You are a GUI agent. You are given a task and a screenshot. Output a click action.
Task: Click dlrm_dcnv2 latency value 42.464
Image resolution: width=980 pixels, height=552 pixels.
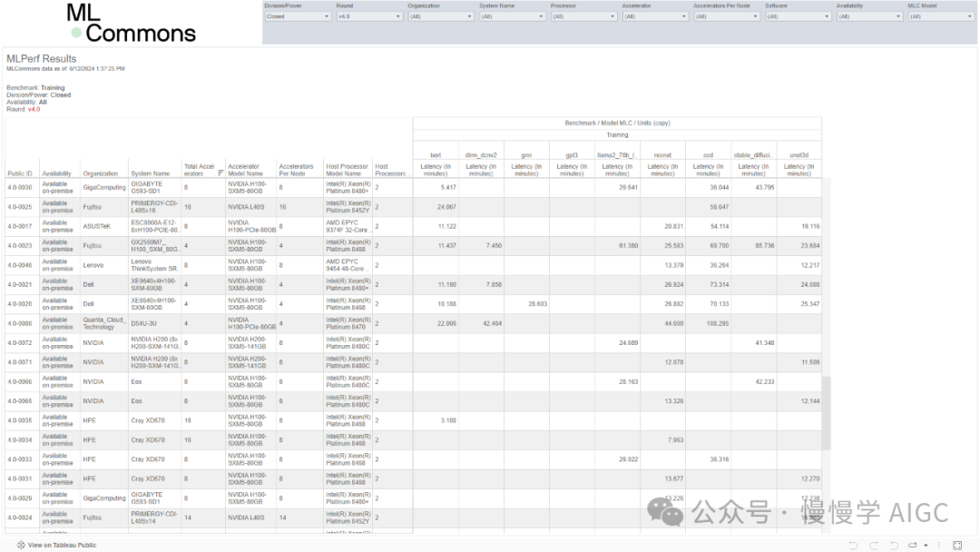492,323
